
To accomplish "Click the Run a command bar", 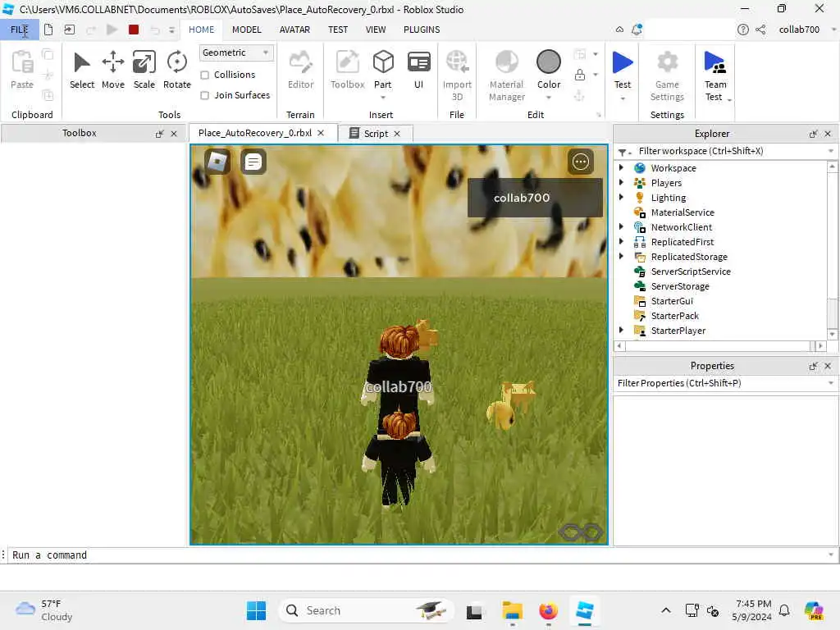I will click(418, 555).
